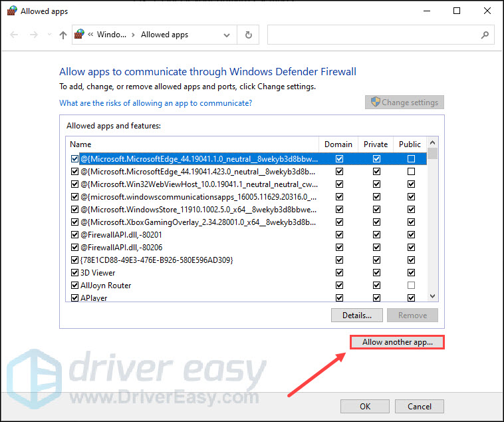This screenshot has width=504, height=422.
Task: Sort the list by the Name column
Action: pos(192,144)
